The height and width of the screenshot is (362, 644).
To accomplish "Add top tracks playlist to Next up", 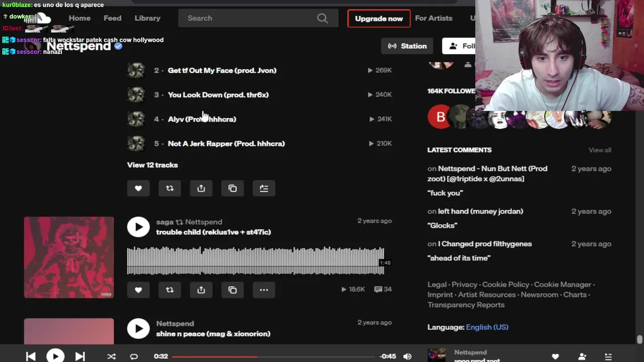I will pyautogui.click(x=264, y=188).
